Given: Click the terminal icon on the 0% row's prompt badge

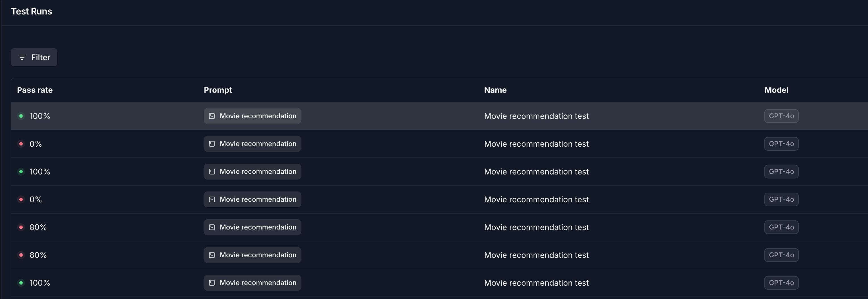Looking at the screenshot, I should (212, 144).
